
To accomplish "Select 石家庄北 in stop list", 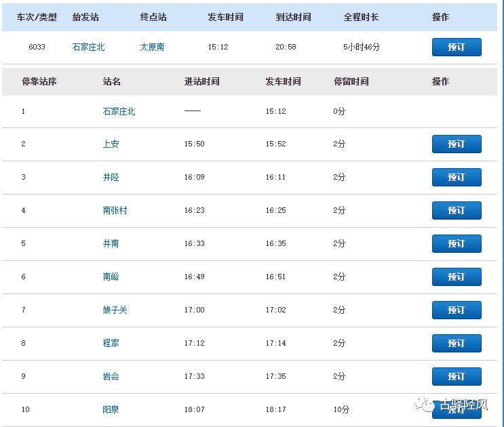I will pyautogui.click(x=119, y=111).
